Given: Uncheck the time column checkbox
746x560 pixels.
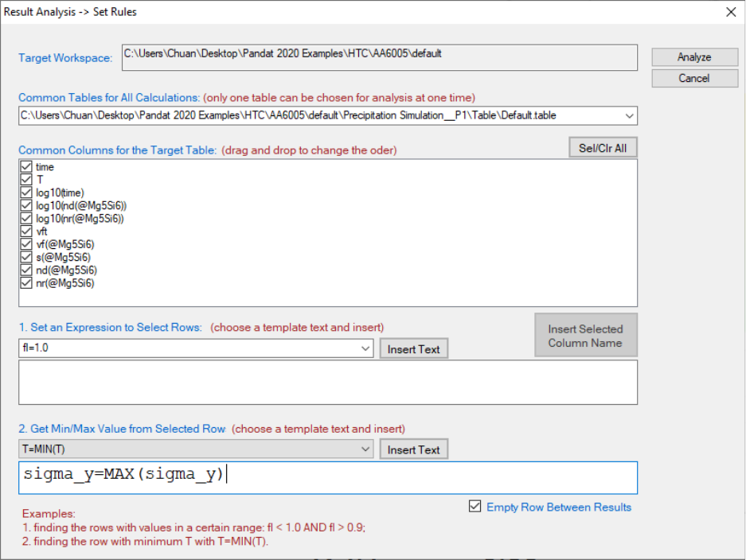Looking at the screenshot, I should [x=26, y=167].
